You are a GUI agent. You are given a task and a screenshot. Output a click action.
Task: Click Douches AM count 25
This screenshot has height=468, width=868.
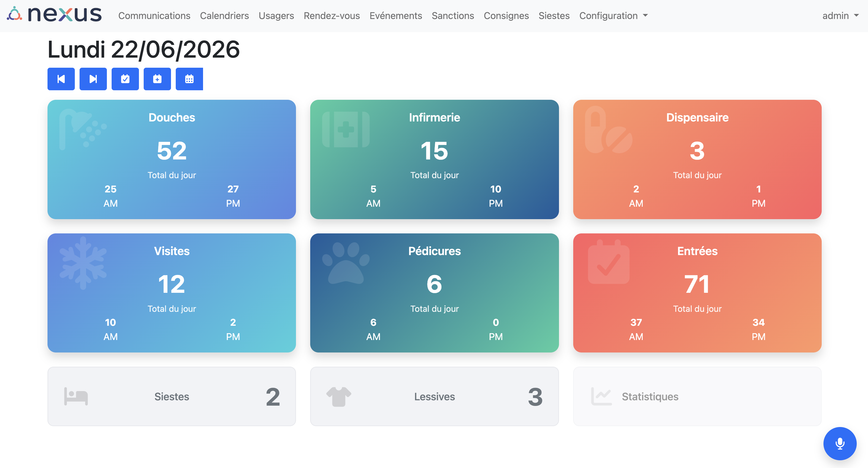tap(110, 189)
